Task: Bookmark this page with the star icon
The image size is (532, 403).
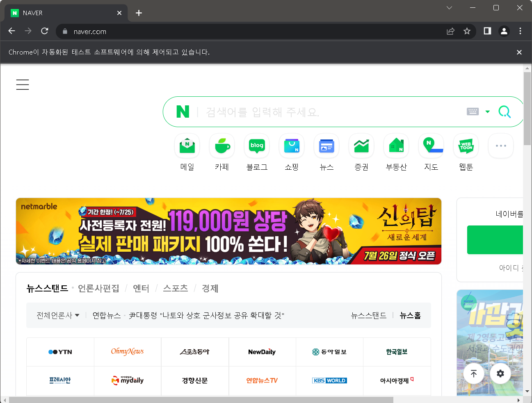Action: pos(467,31)
